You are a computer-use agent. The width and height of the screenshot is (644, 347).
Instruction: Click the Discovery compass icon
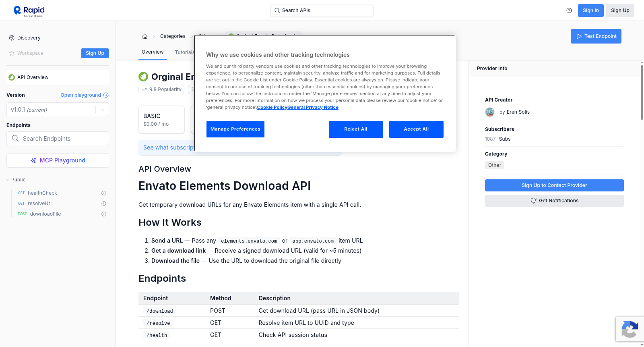[x=12, y=38]
